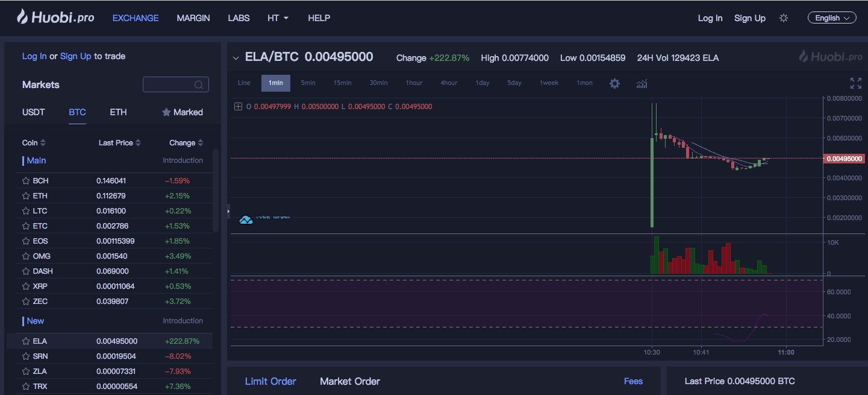Sort coins by Last Price

[119, 143]
